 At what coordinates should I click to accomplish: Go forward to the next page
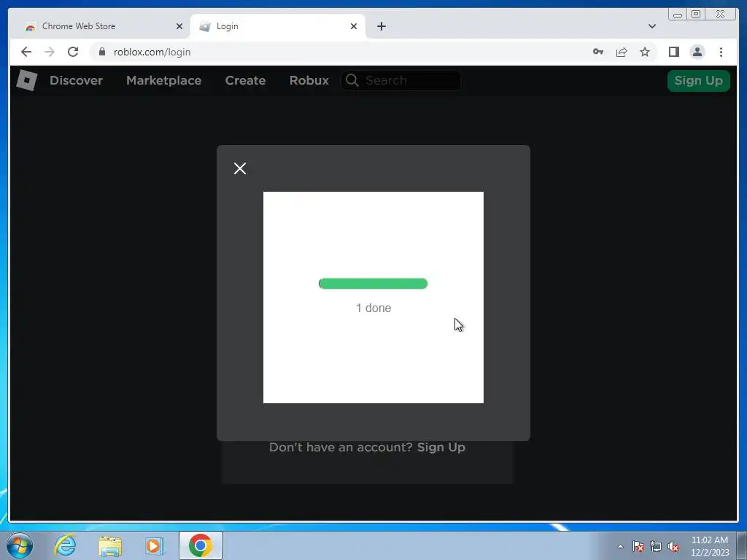click(50, 52)
